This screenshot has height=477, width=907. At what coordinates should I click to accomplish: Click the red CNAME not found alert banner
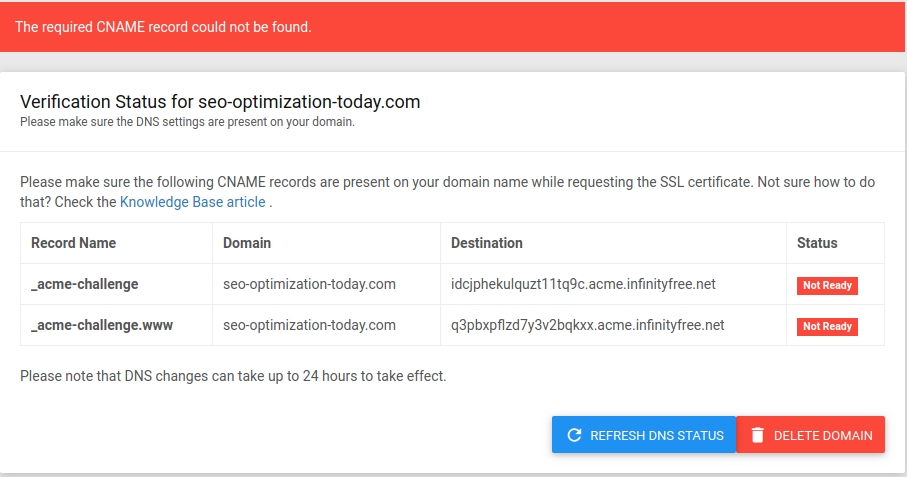point(453,27)
